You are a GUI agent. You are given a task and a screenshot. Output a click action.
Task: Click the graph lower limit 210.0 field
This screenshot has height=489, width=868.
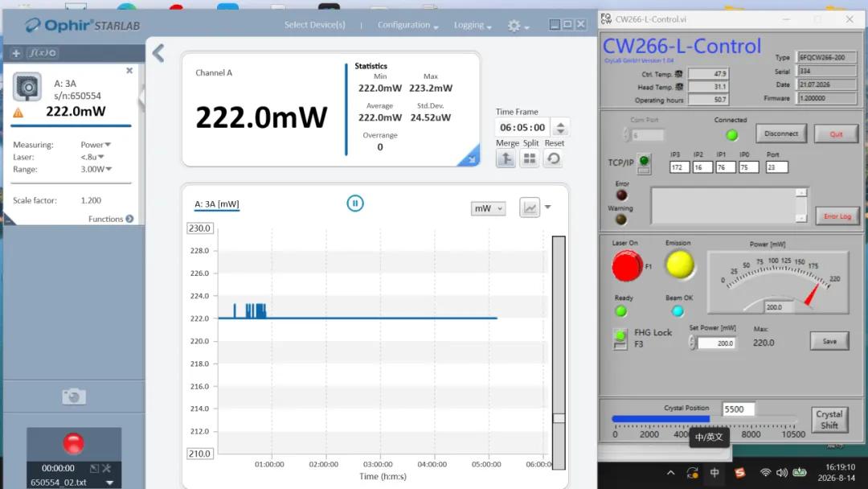coord(199,454)
